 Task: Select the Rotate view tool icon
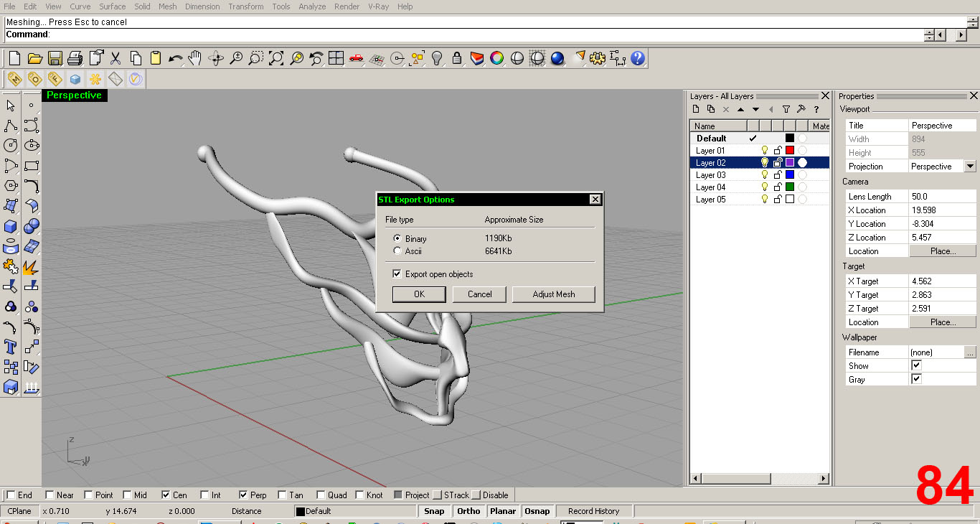[216, 59]
